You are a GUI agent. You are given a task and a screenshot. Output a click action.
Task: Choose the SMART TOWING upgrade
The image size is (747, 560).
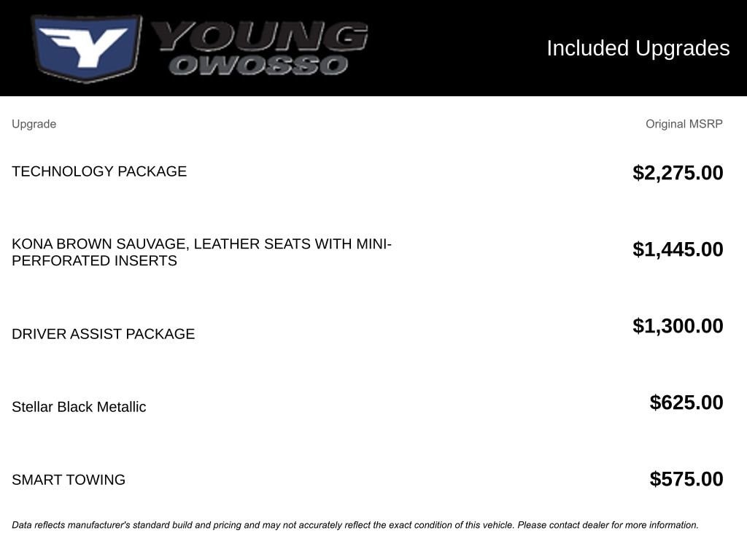click(69, 480)
